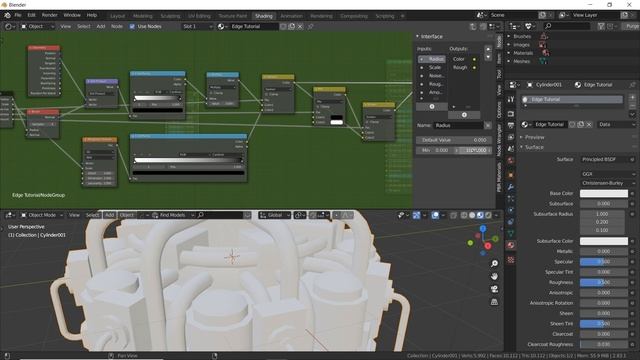Open the Christensen-Burley dropdown

point(608,183)
